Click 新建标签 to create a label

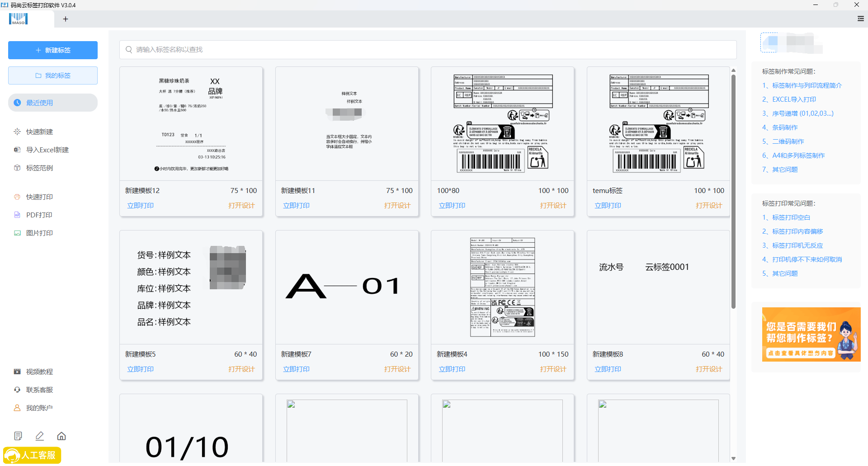[52, 50]
